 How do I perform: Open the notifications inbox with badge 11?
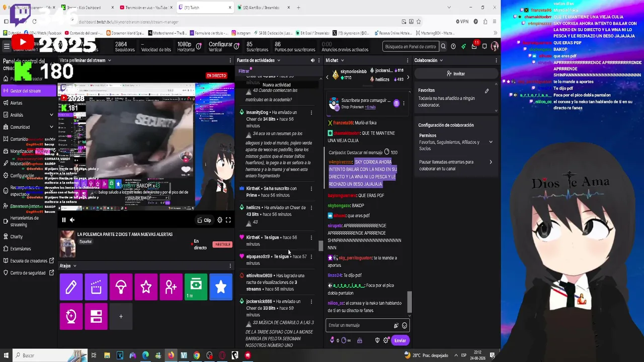tap(474, 46)
